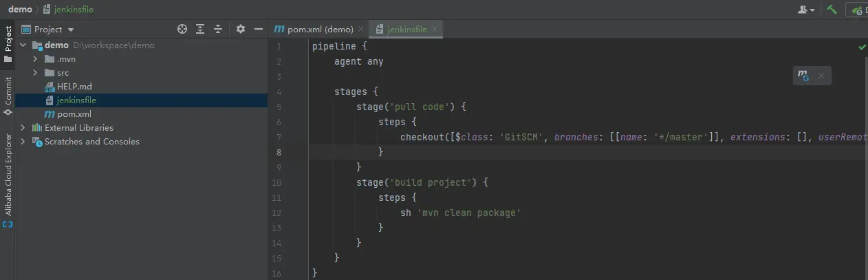Click Collapse All in Project panel
Screen dimensions: 868x280
click(x=218, y=29)
